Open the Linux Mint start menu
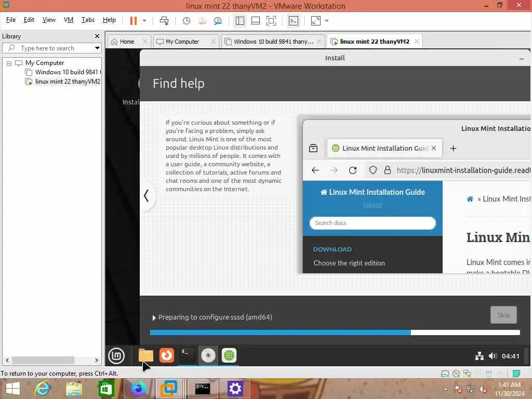532x399 pixels. click(x=116, y=356)
